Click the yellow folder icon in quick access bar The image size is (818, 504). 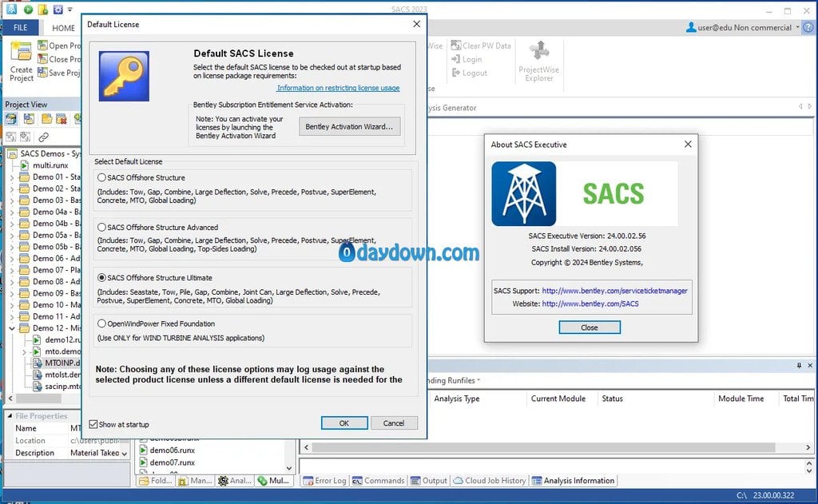[43, 10]
